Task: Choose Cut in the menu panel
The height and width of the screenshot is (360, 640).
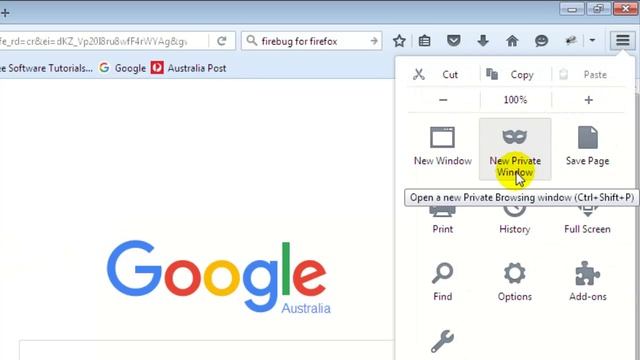Action: pos(443,75)
